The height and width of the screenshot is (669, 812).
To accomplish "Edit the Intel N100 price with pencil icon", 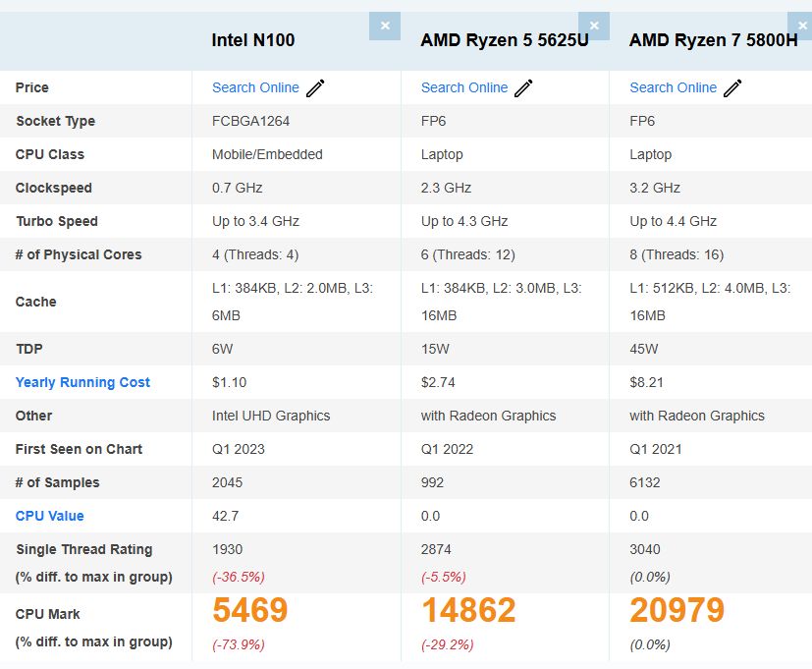I will tap(315, 88).
